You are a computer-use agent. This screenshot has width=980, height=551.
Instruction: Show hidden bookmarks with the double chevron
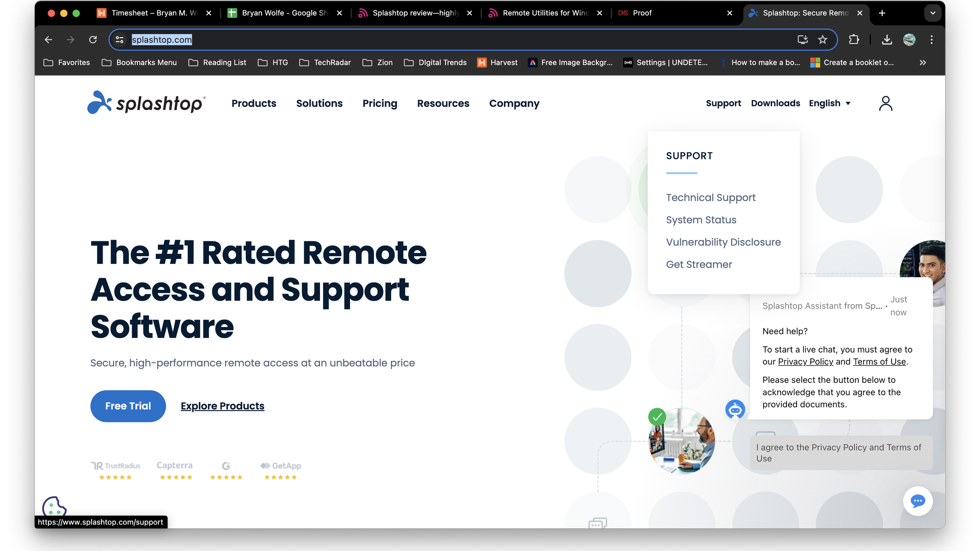tap(923, 62)
